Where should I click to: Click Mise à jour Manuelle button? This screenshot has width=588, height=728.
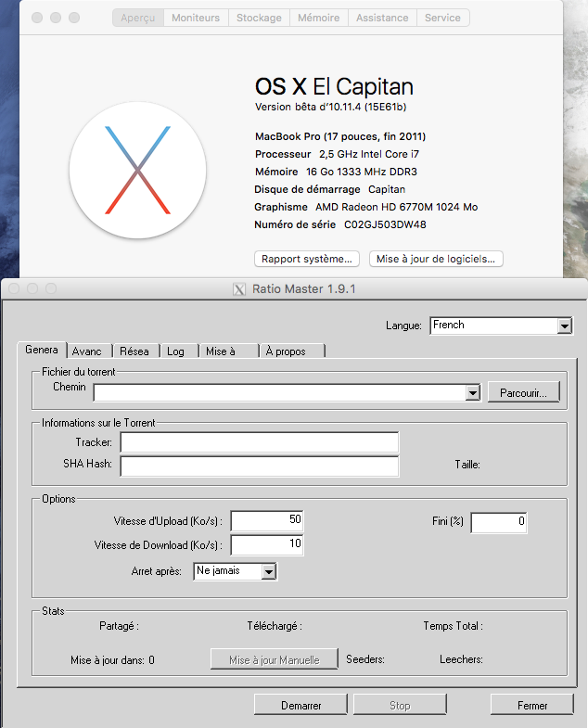(274, 659)
